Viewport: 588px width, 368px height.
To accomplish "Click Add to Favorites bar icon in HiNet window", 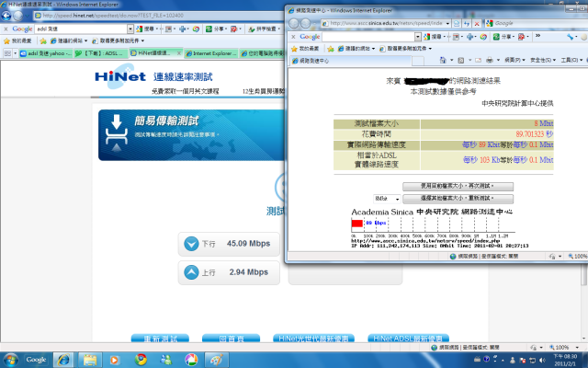I will coord(43,40).
